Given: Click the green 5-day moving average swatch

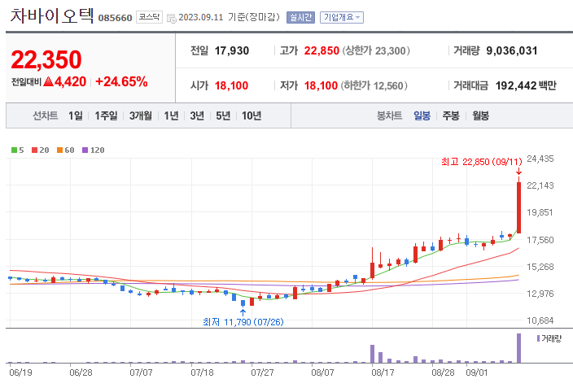Looking at the screenshot, I should point(15,150).
